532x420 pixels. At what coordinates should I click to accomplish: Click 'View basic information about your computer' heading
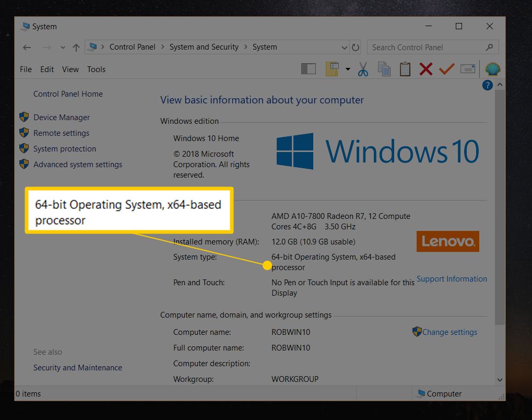[x=262, y=100]
